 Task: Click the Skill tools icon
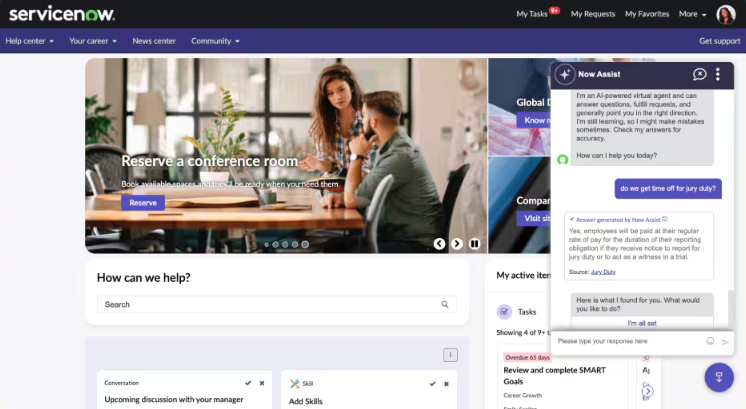pyautogui.click(x=294, y=383)
